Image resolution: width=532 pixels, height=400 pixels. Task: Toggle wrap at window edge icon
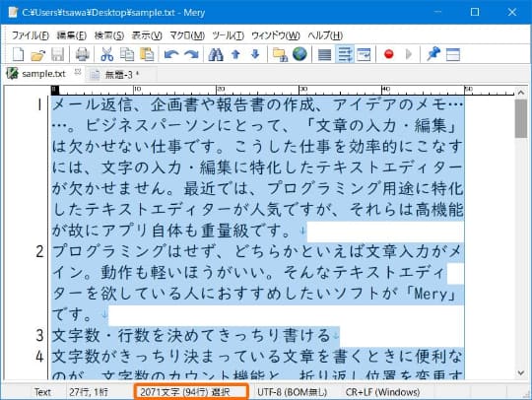365,54
